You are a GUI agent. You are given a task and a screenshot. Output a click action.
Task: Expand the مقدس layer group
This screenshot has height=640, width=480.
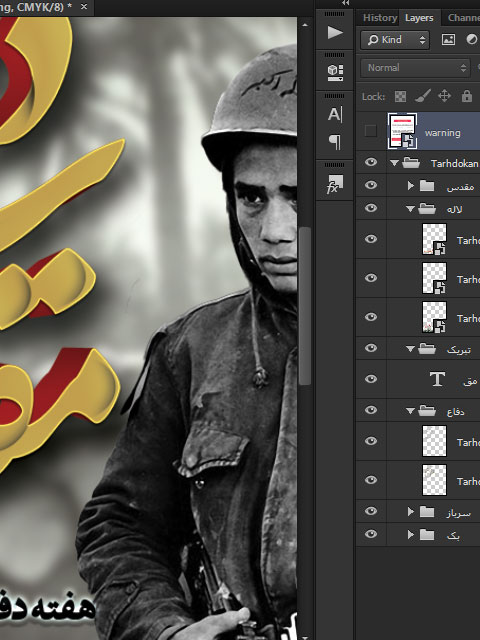tap(411, 186)
